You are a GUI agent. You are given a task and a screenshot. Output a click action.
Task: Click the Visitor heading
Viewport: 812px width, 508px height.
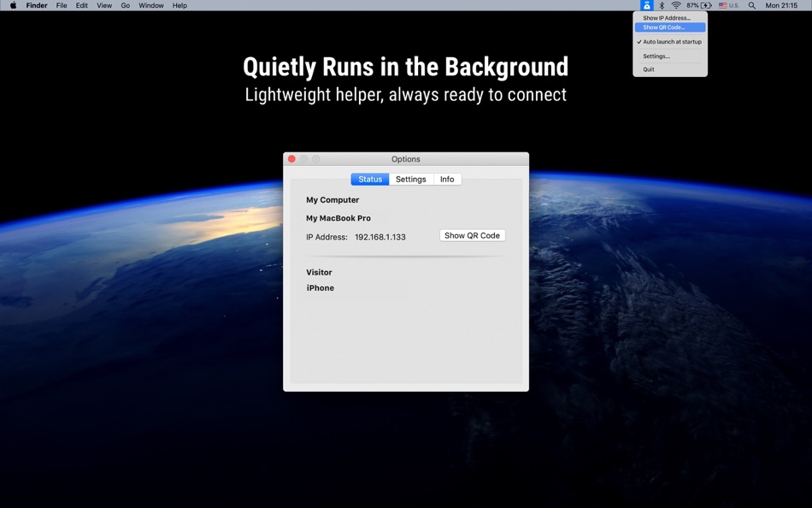click(x=319, y=272)
